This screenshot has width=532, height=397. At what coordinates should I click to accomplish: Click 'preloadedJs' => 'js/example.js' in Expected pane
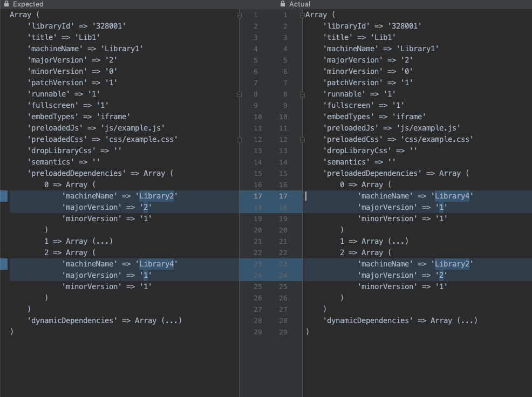coord(96,128)
